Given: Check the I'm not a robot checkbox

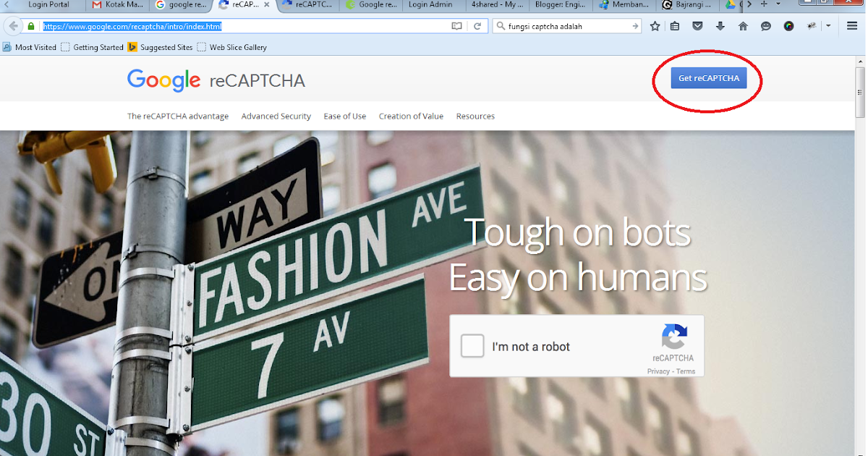Looking at the screenshot, I should pyautogui.click(x=472, y=346).
